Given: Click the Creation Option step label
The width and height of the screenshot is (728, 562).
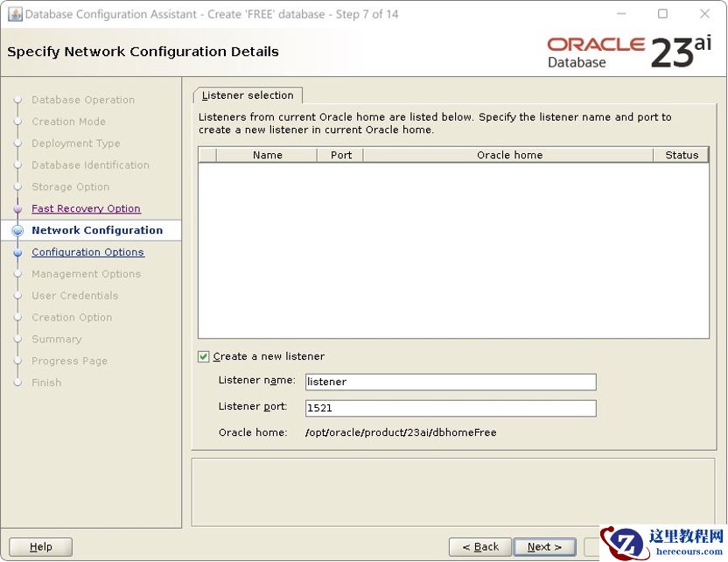Looking at the screenshot, I should [x=72, y=318].
